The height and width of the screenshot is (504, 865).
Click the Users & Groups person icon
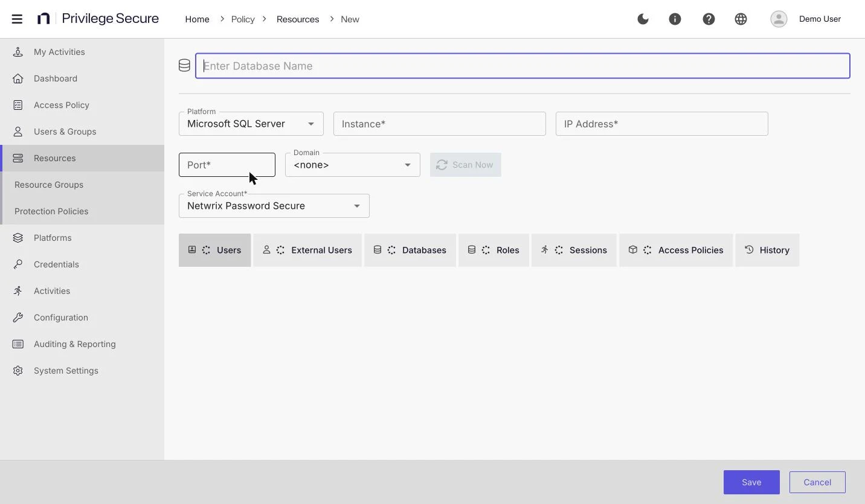pos(18,132)
